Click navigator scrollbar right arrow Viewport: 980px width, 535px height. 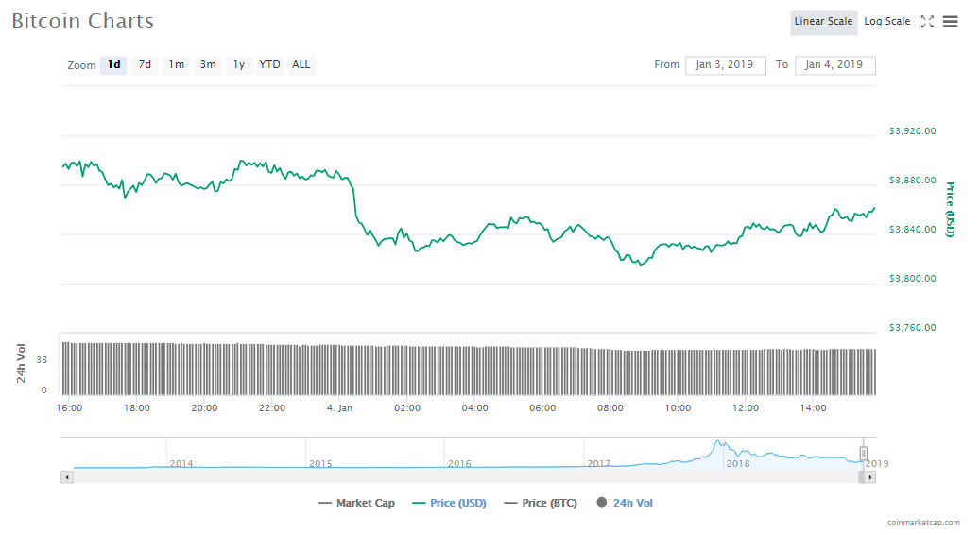click(870, 477)
